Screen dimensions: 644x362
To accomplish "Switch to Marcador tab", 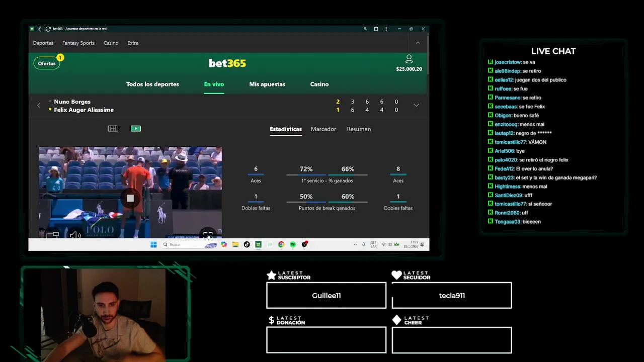I will (x=324, y=129).
